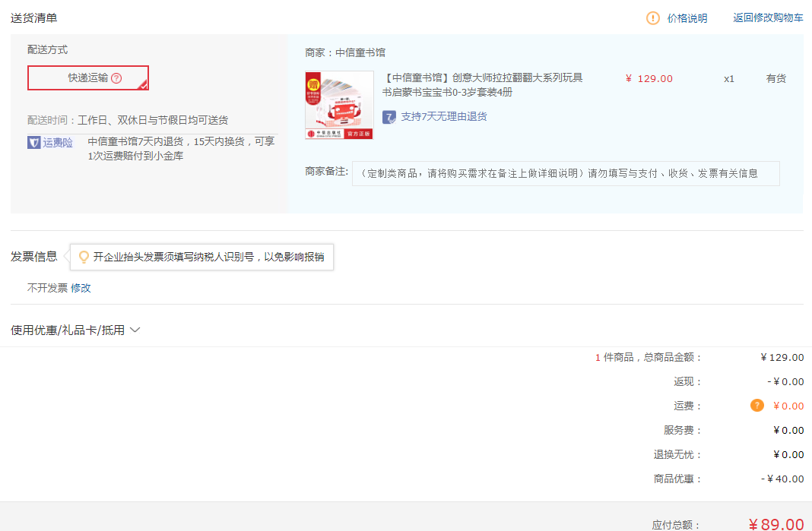Click 修改 to change invoice settings
Image resolution: width=812 pixels, height=531 pixels.
click(81, 288)
